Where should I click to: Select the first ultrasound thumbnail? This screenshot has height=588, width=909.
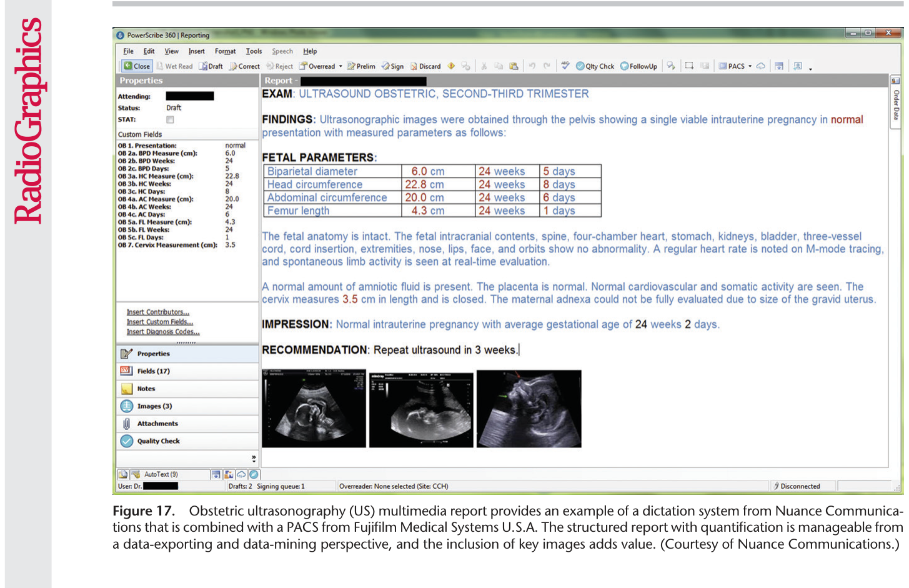click(x=314, y=409)
